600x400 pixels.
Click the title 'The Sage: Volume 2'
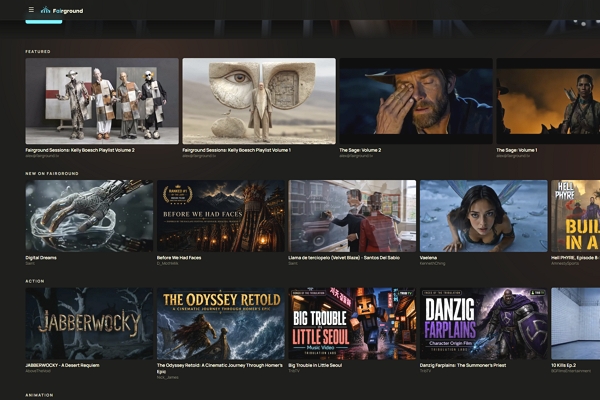pyautogui.click(x=360, y=150)
